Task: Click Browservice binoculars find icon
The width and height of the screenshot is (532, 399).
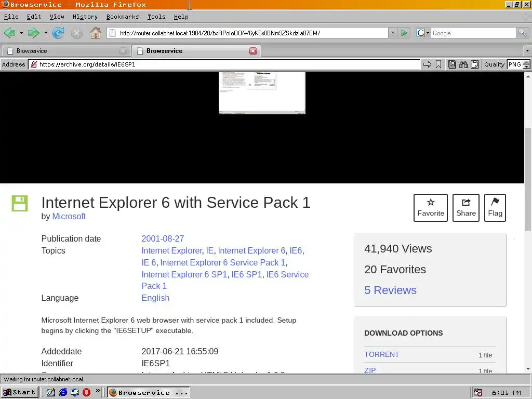Action: tap(463, 64)
